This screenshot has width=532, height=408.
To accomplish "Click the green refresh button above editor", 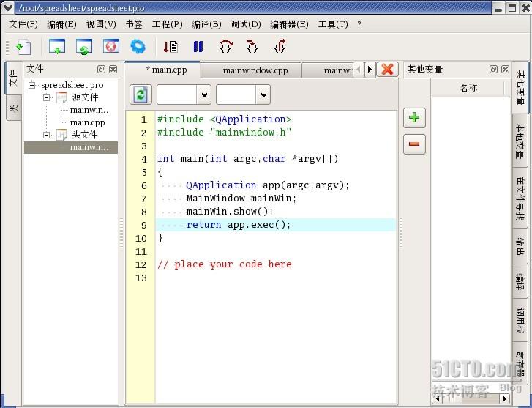I will click(x=141, y=94).
